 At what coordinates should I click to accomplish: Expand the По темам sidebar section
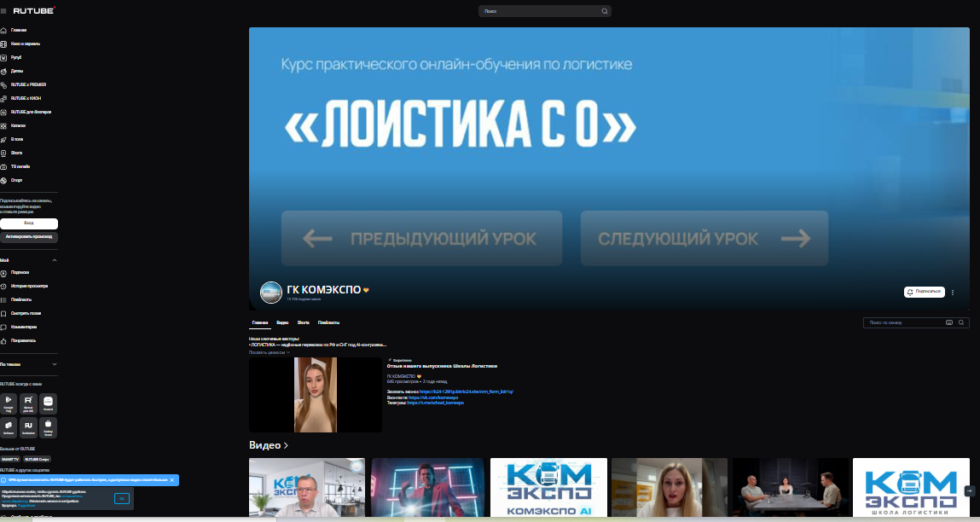(55, 364)
